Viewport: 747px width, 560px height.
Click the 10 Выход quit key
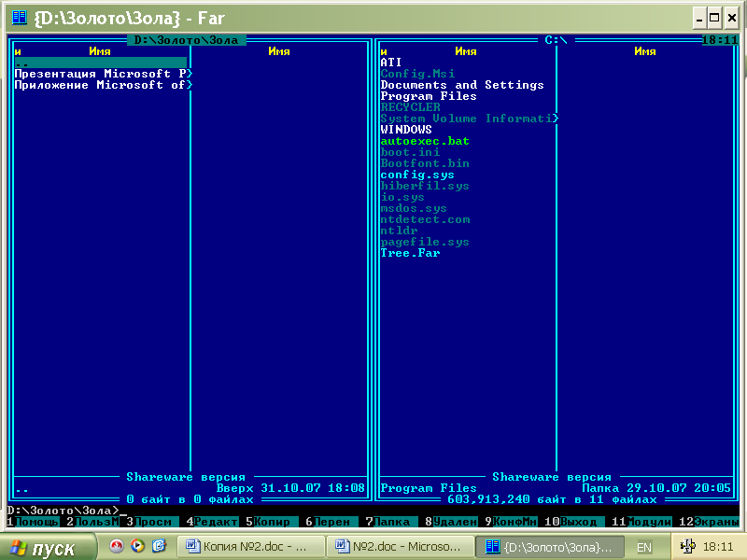(574, 522)
